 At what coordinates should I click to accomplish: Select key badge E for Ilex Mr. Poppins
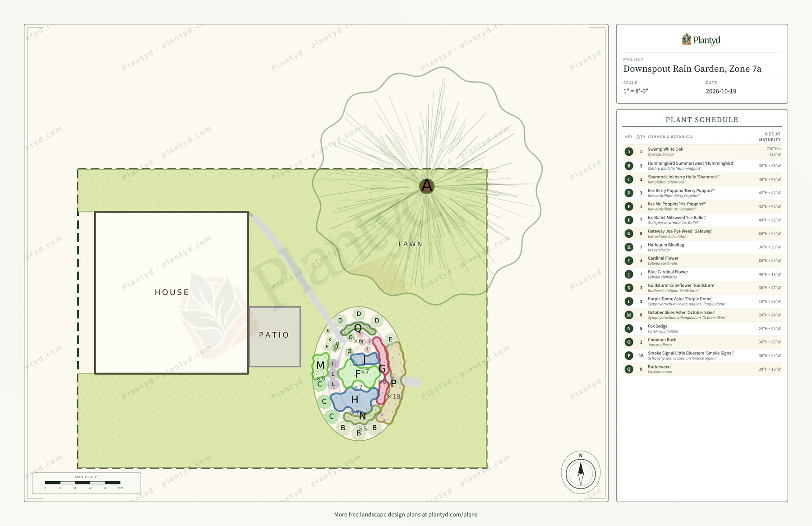click(629, 206)
